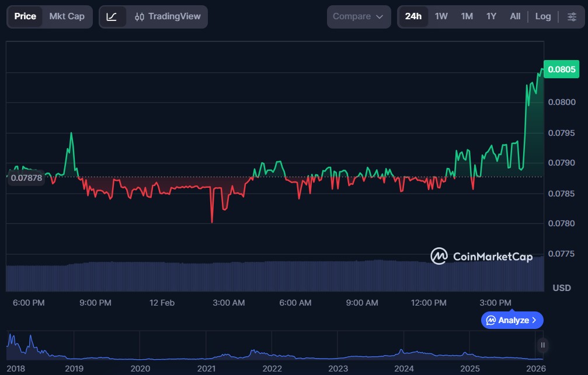Click the CoinMarketCap logo watermark
The image size is (588, 375).
point(481,256)
